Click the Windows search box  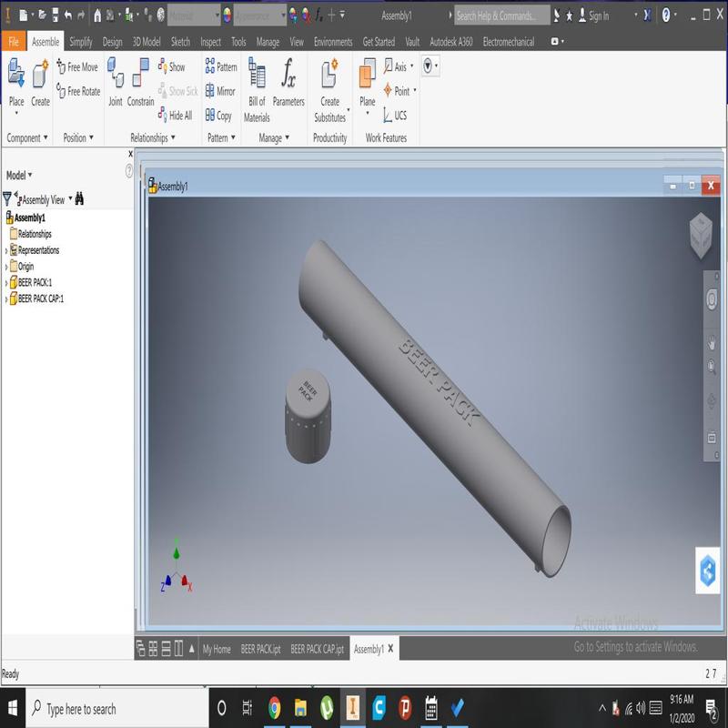pos(117,709)
